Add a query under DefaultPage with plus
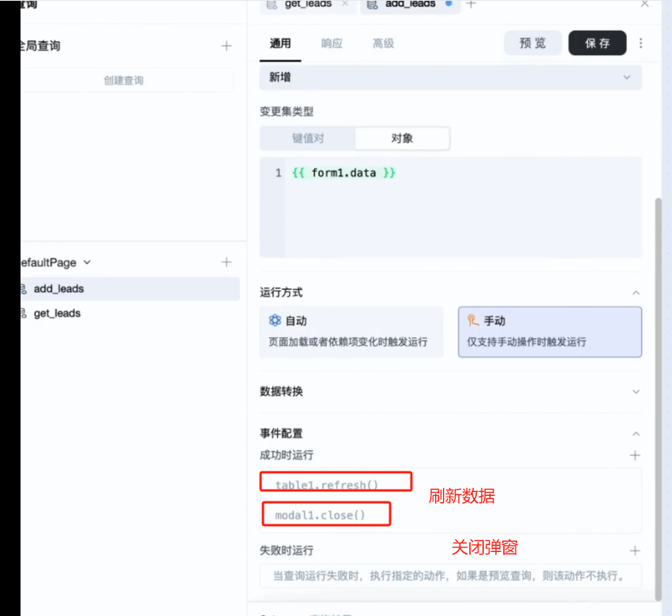 [227, 262]
